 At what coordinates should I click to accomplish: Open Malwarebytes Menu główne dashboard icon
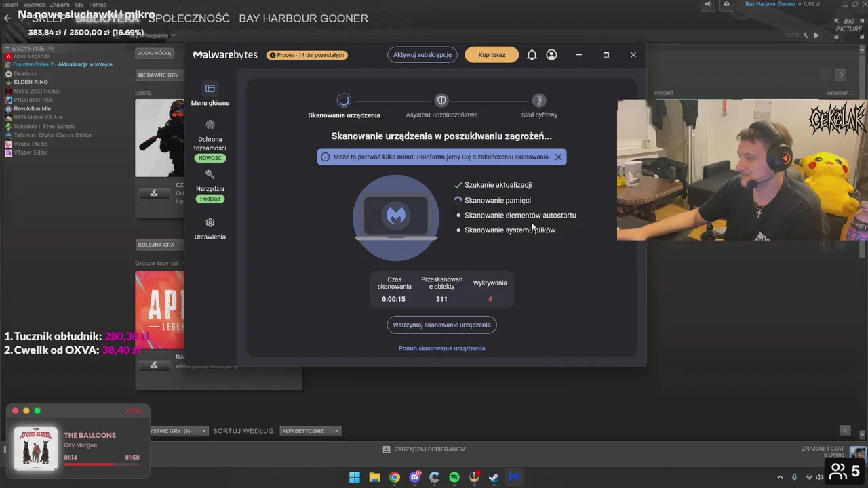pyautogui.click(x=210, y=89)
